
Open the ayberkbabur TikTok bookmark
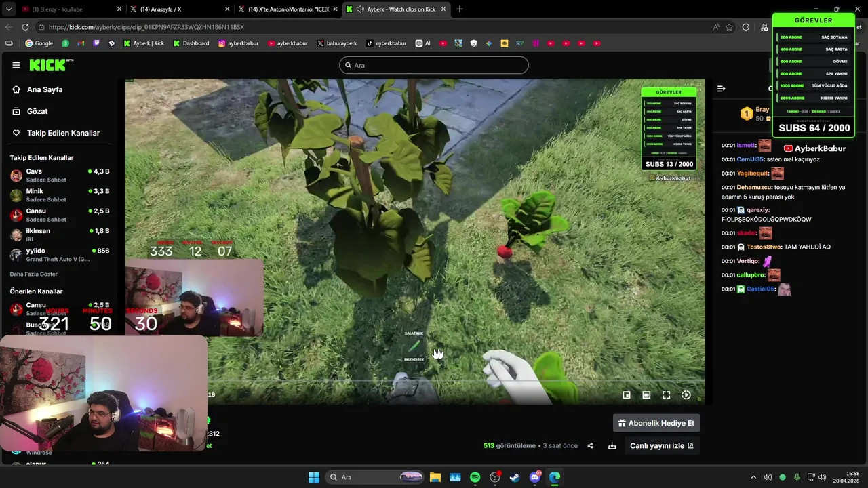click(386, 43)
